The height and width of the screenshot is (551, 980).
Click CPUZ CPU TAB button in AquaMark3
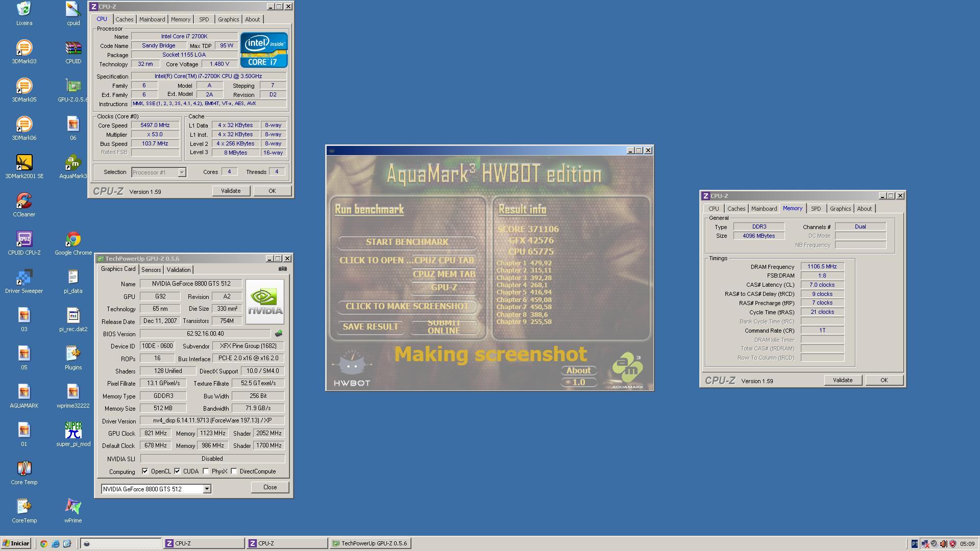[x=444, y=260]
